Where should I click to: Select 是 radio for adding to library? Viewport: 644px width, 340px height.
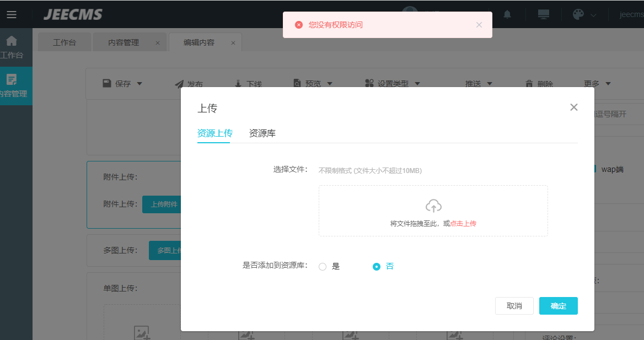(x=323, y=267)
